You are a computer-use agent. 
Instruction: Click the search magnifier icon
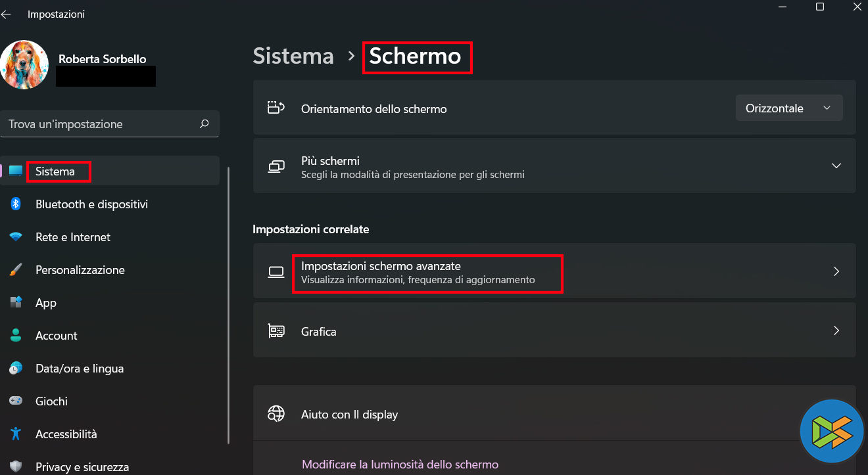[x=205, y=124]
